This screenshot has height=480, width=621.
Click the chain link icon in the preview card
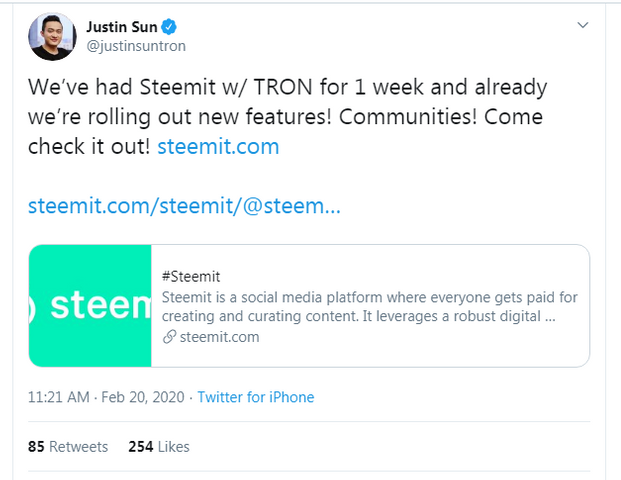point(168,337)
